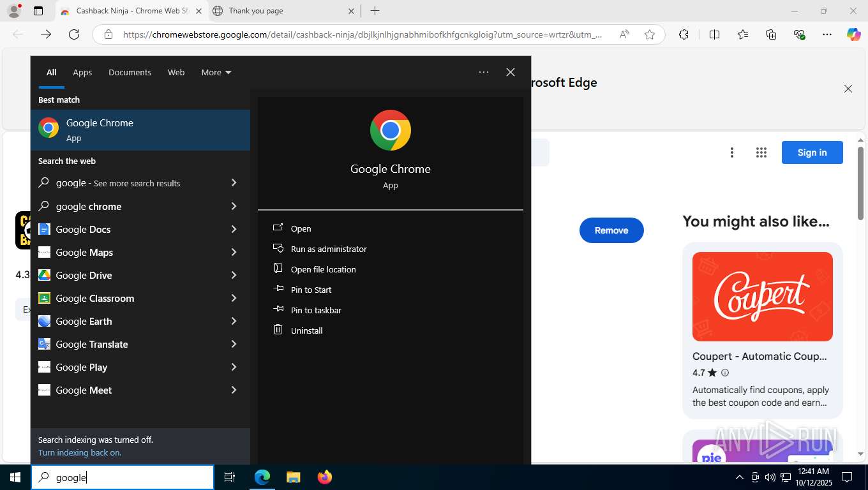Open Edge Extensions puzzle icon

tap(684, 34)
